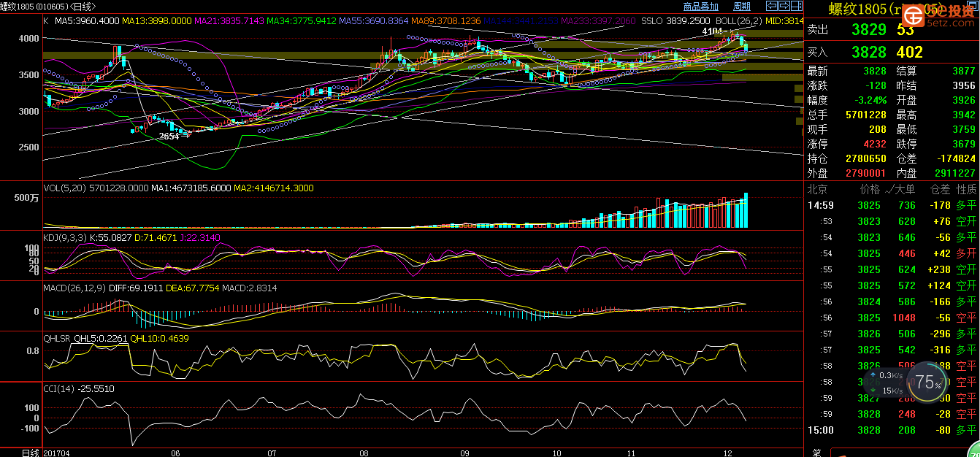Screen dimensions: 980x457
Task: Click the 仓差 value -174824
Action: (957, 158)
